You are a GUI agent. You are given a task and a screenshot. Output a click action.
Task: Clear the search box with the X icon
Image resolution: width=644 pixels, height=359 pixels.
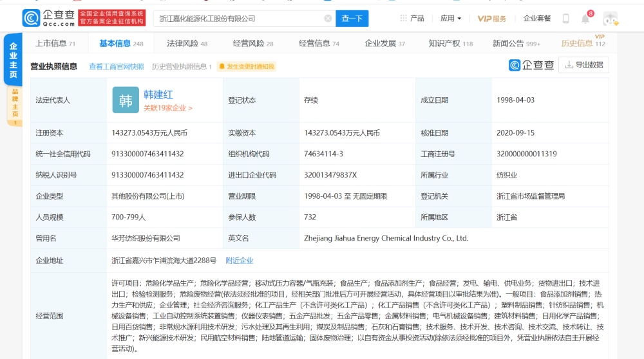pos(328,19)
